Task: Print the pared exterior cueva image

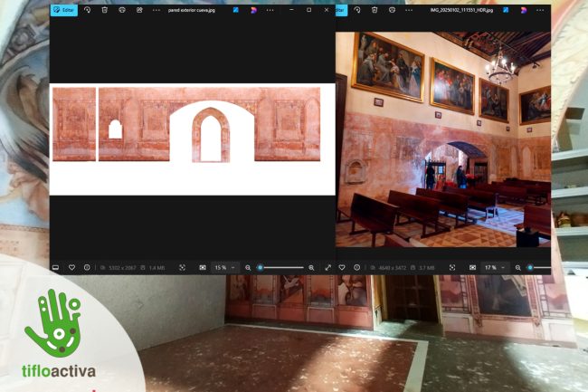Action: pyautogui.click(x=121, y=10)
